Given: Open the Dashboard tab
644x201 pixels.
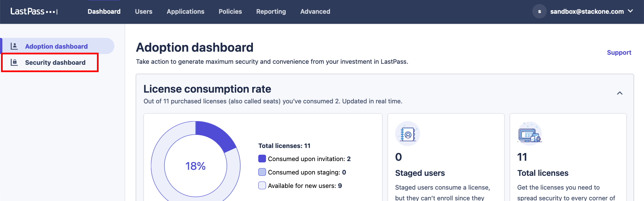Looking at the screenshot, I should coord(104,11).
